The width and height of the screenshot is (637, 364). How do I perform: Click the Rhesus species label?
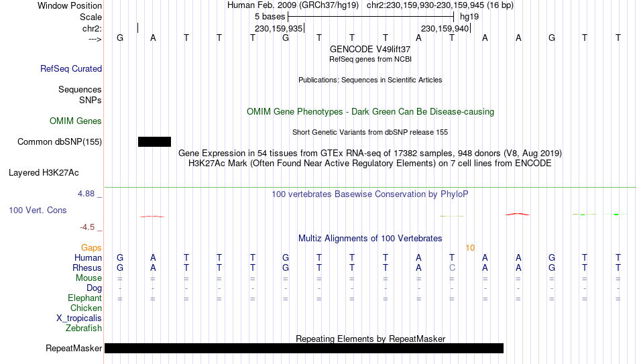[x=87, y=268]
